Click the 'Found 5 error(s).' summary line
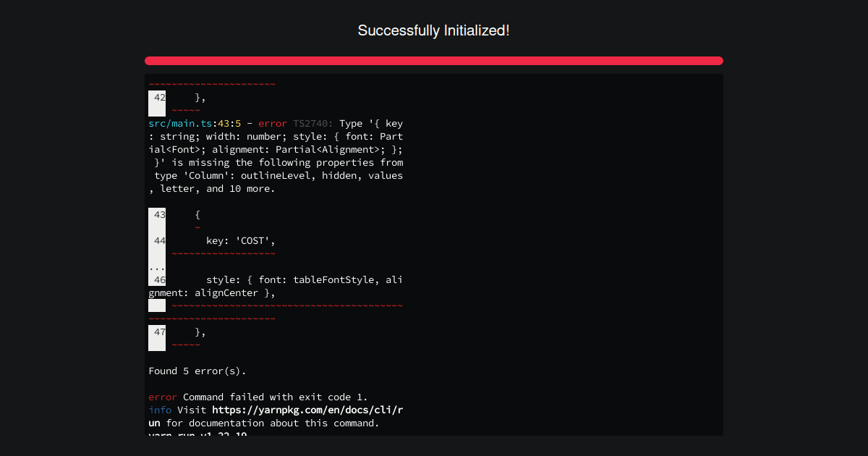Screen dimensions: 868x456 (x=197, y=371)
